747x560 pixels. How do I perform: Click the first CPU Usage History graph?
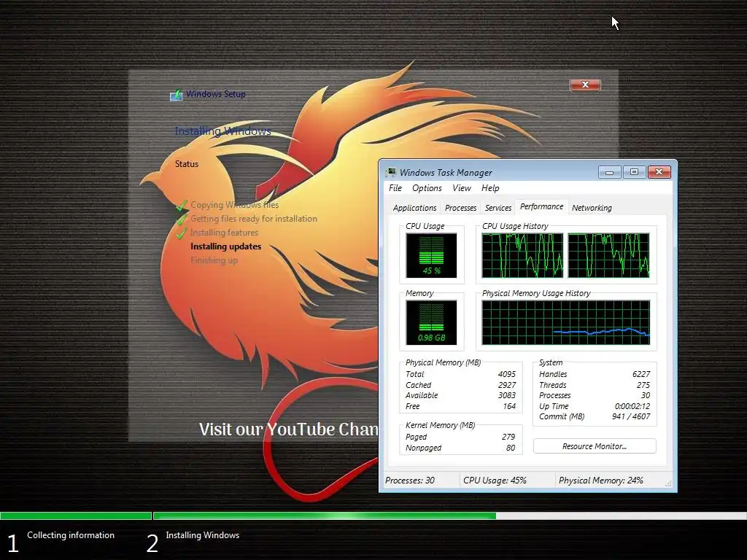(522, 255)
